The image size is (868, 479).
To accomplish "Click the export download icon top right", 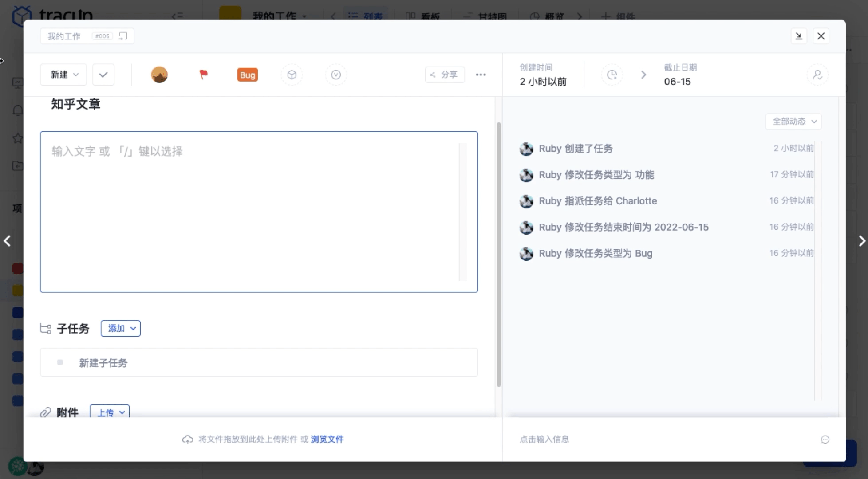I will click(799, 36).
